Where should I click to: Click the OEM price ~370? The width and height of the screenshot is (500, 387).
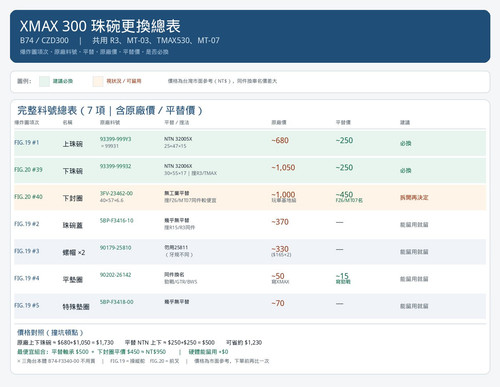pos(280,222)
